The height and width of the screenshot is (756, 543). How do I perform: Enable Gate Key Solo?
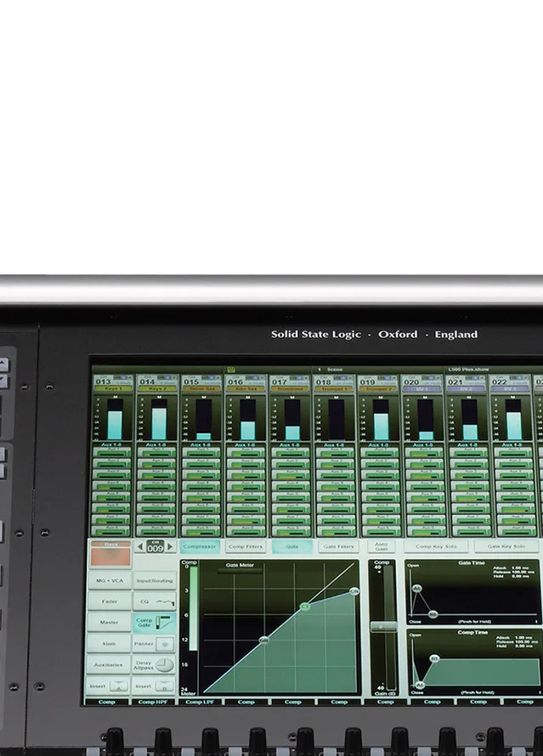[x=506, y=546]
